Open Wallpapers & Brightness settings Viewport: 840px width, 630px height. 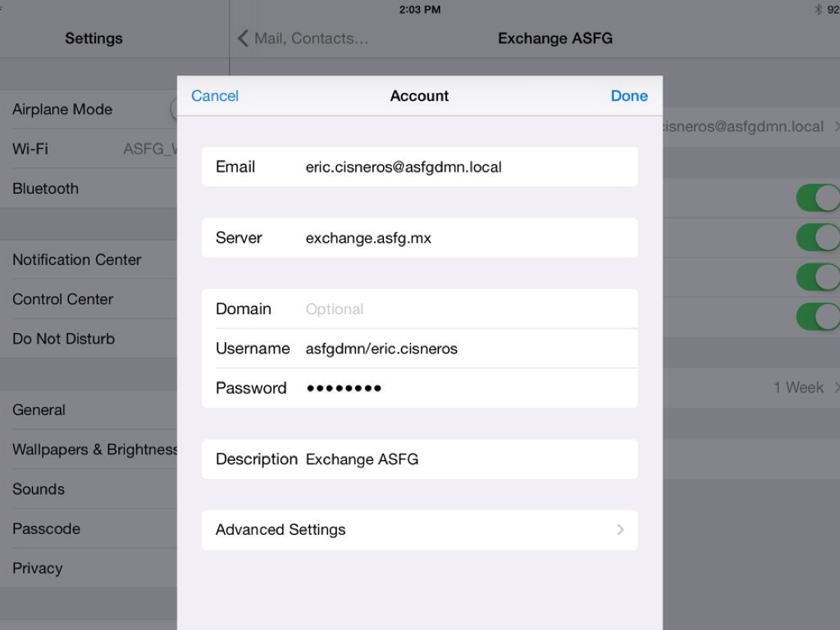94,450
